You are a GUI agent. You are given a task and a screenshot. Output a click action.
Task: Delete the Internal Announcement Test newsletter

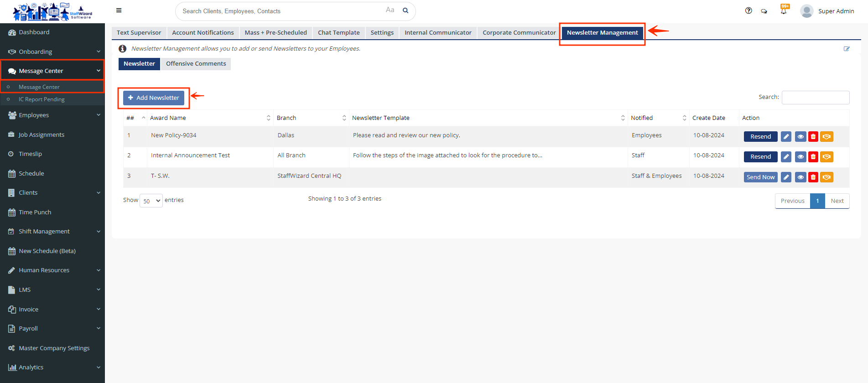(x=813, y=157)
